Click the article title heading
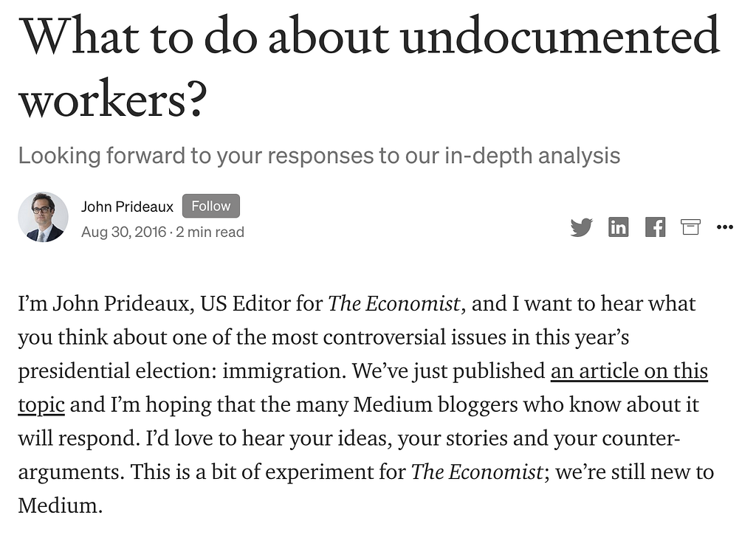Screen dimensions: 756x535 tap(369, 67)
